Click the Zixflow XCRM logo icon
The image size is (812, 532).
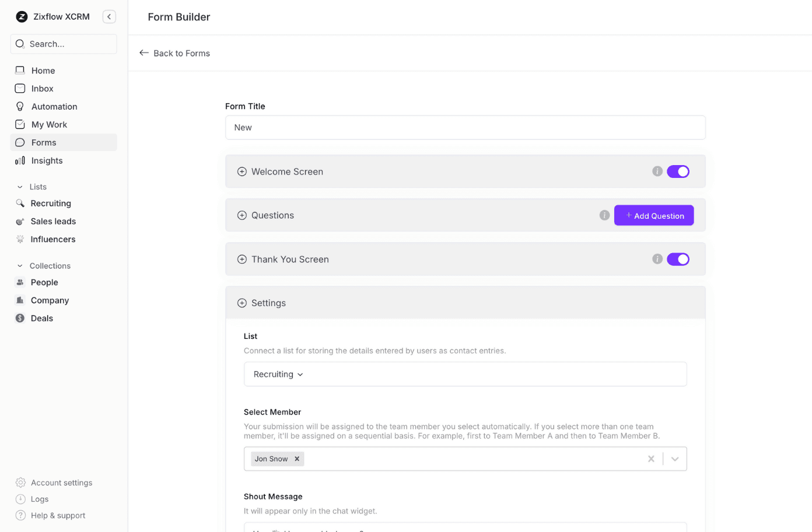22,17
